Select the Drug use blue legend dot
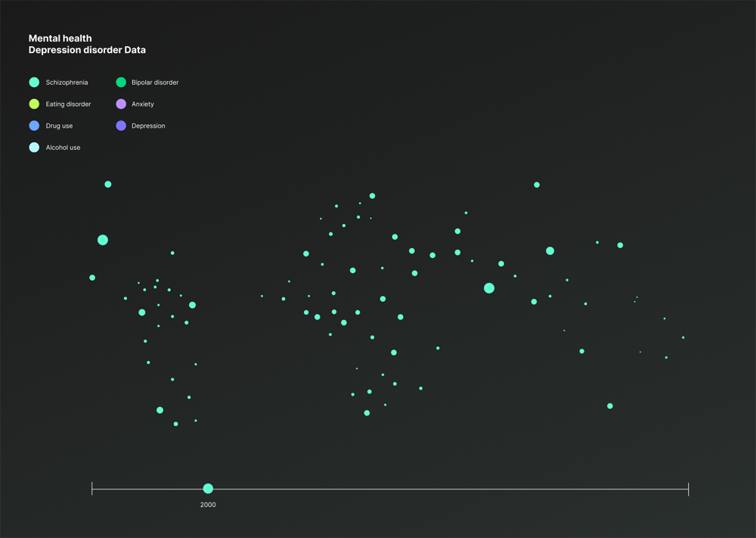This screenshot has width=756, height=538. (x=34, y=126)
